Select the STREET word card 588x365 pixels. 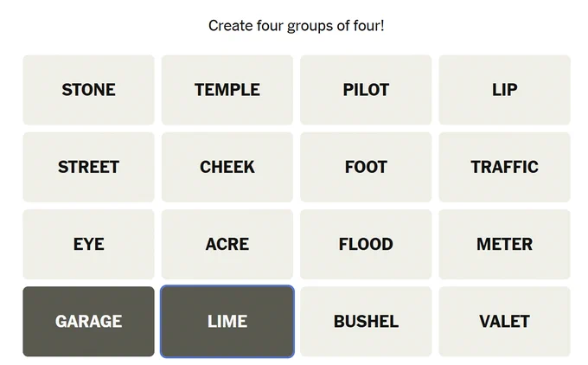pyautogui.click(x=88, y=167)
